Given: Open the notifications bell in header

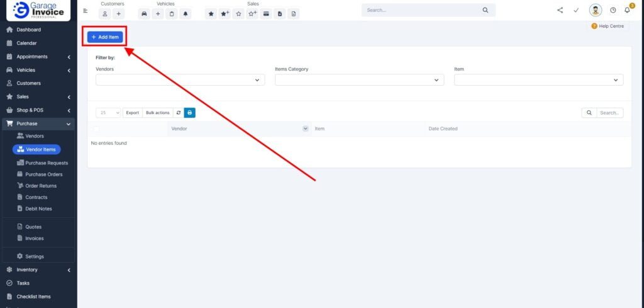Looking at the screenshot, I should (x=627, y=10).
